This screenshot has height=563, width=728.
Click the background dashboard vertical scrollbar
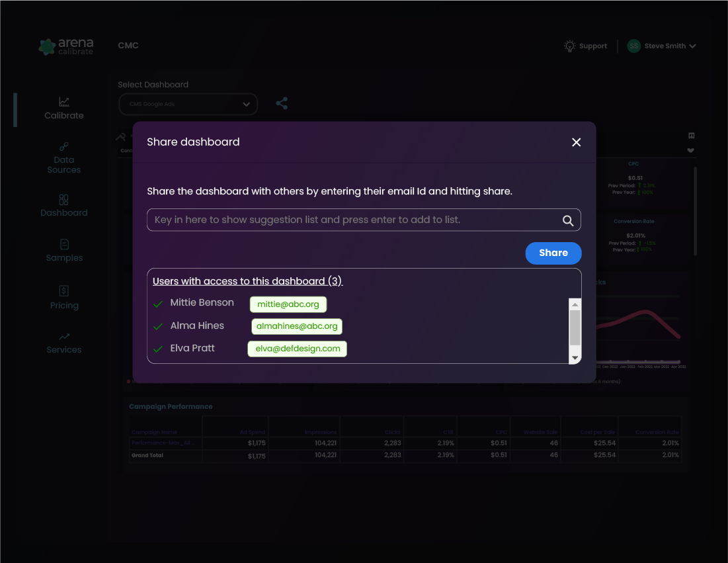pos(695,211)
